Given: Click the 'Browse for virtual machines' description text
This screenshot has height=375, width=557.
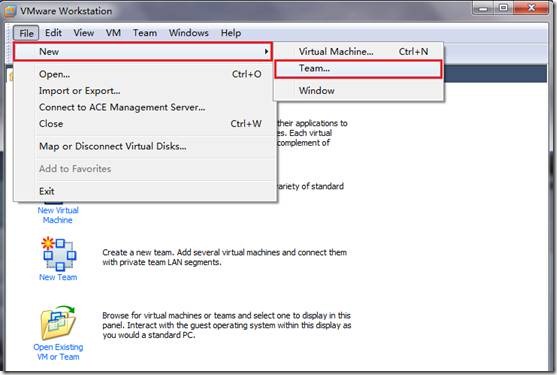Looking at the screenshot, I should click(x=227, y=325).
